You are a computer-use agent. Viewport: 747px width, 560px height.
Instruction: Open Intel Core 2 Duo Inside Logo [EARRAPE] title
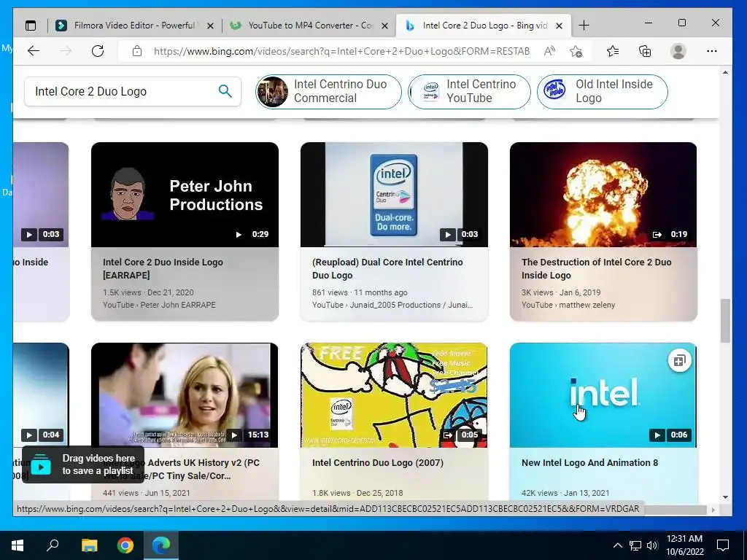pyautogui.click(x=163, y=268)
